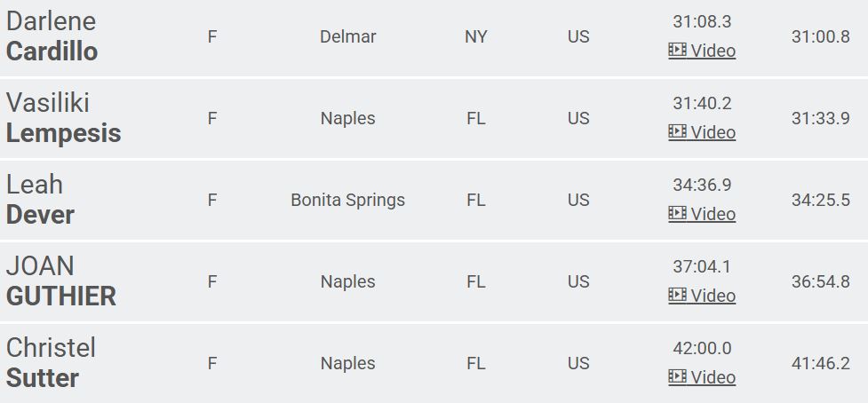Click the Bonita Springs city cell
The height and width of the screenshot is (403, 868).
tap(347, 200)
